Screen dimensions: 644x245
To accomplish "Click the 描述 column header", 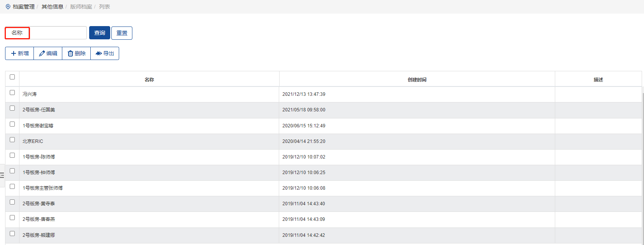I will tap(598, 79).
